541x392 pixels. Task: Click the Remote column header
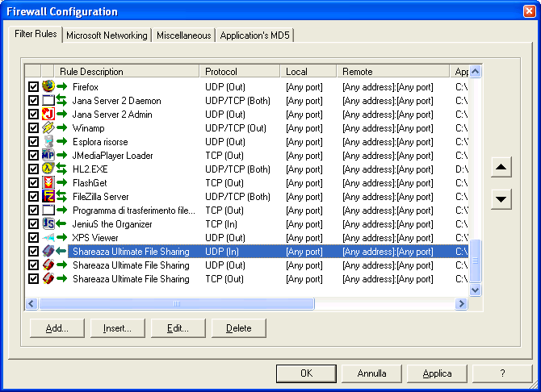click(x=393, y=71)
